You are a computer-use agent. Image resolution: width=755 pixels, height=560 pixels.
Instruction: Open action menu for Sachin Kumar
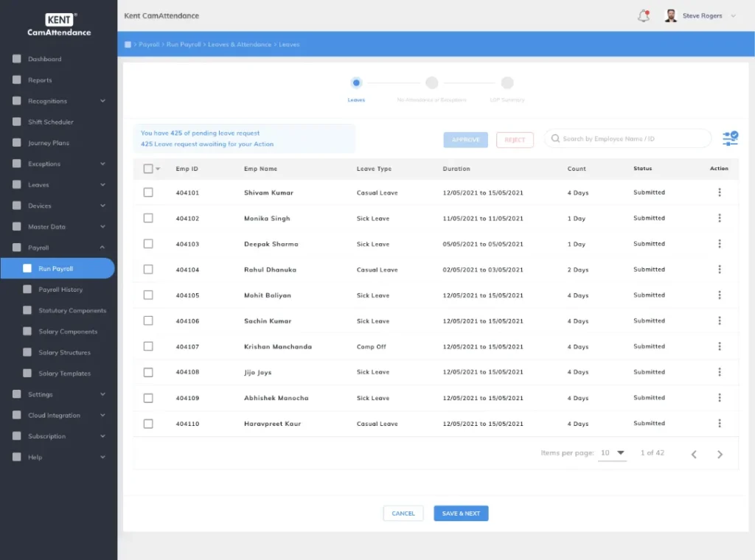point(720,321)
